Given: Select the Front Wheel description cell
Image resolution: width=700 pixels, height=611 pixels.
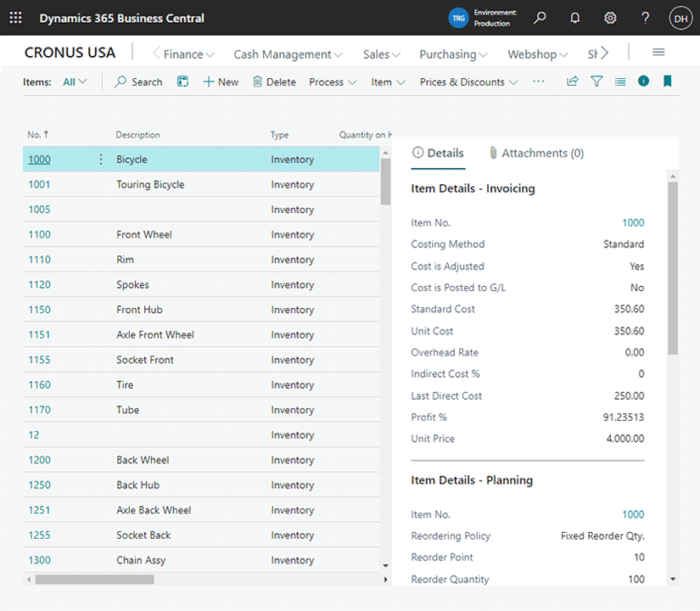Looking at the screenshot, I should click(x=144, y=234).
